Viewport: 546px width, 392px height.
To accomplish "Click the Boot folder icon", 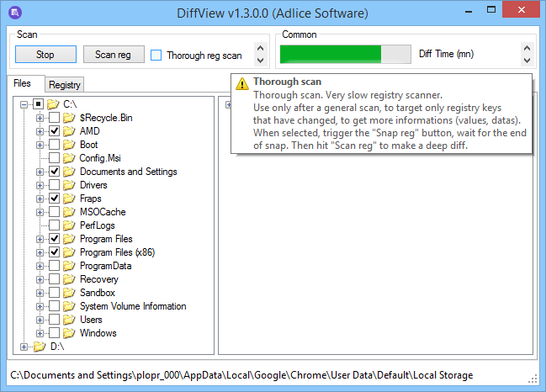I will [69, 145].
